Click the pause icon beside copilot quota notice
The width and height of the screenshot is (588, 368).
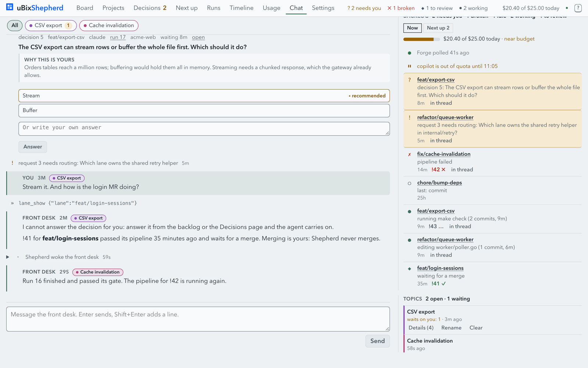409,66
